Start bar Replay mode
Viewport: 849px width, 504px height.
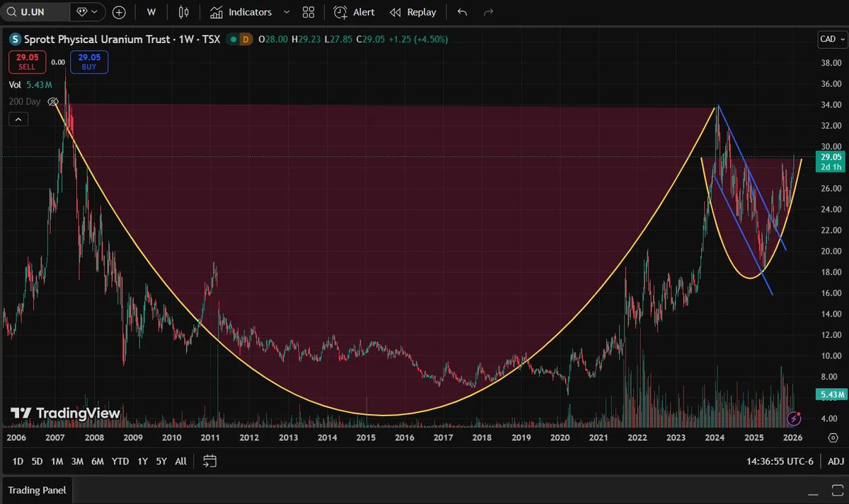pyautogui.click(x=413, y=11)
